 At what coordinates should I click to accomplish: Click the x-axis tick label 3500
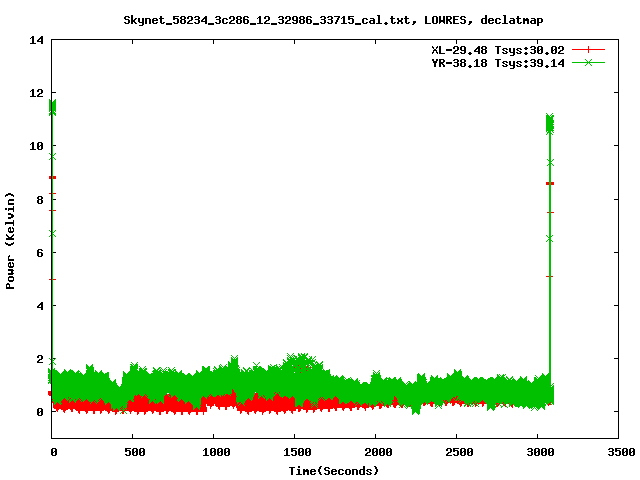(x=621, y=452)
